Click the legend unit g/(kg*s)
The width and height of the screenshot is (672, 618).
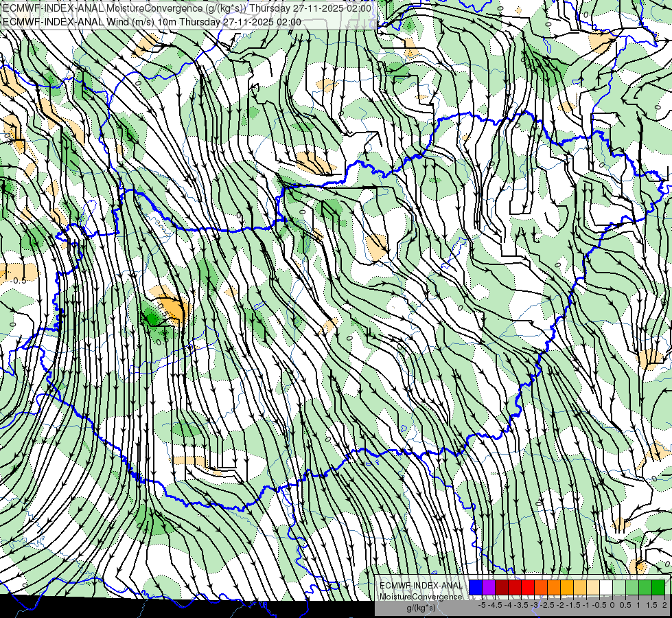421,608
